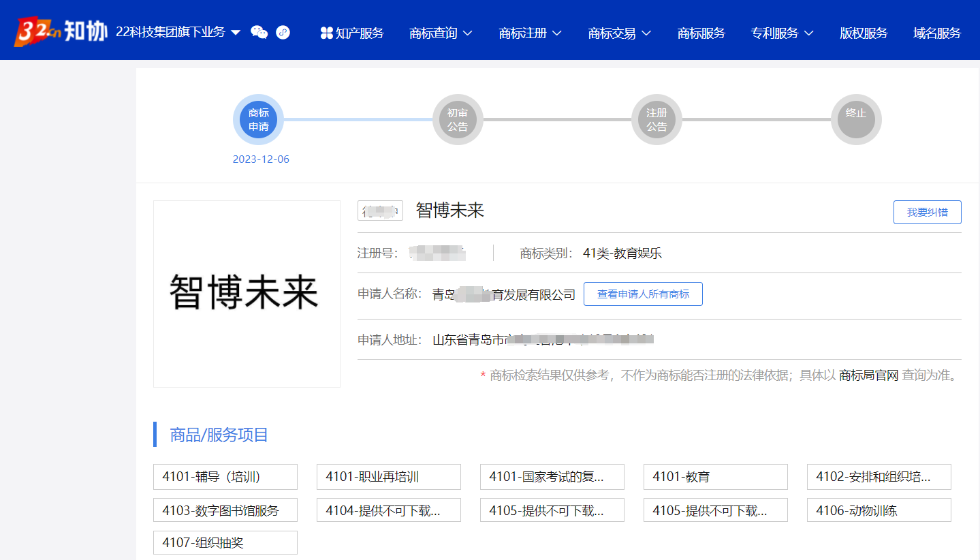
Task: Select the 商标申请 progress step circle
Action: coord(258,120)
